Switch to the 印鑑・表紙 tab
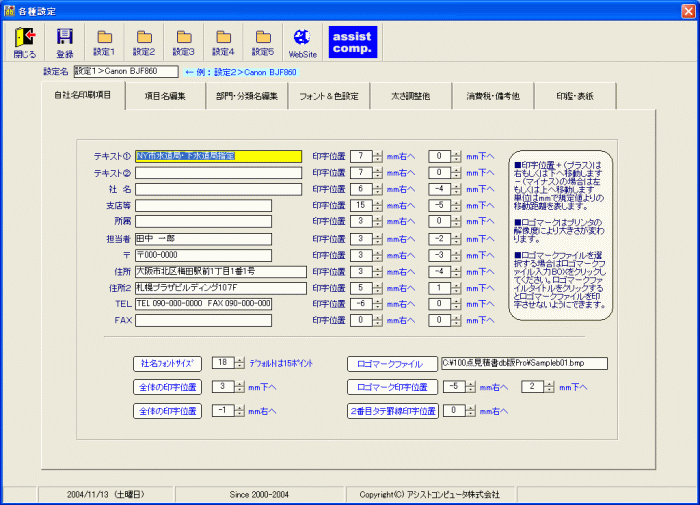The height and width of the screenshot is (505, 700). 575,96
